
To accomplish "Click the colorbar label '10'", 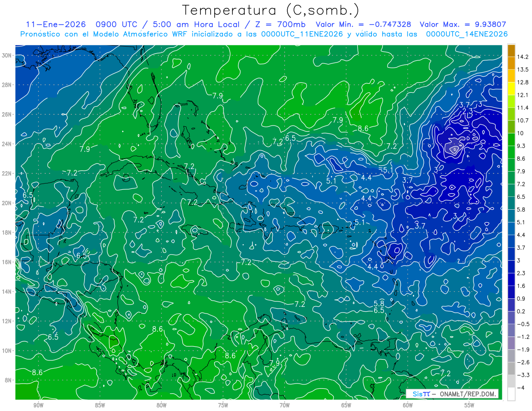I will (520, 133).
